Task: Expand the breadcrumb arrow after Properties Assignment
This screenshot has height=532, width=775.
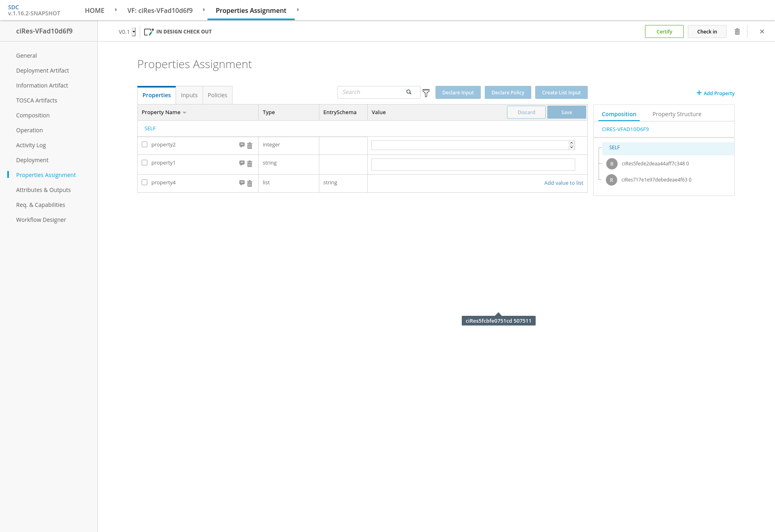Action: point(298,10)
